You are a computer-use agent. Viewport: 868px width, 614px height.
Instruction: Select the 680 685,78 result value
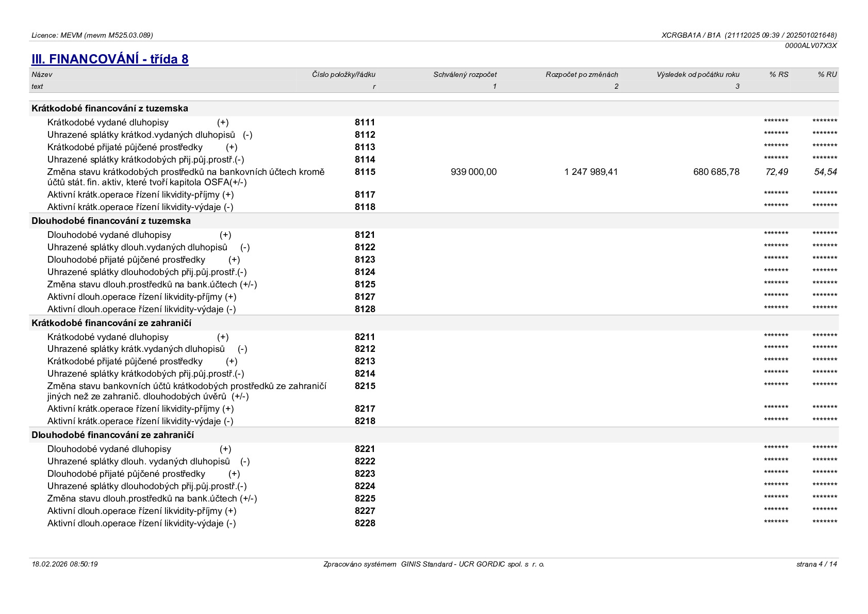pyautogui.click(x=716, y=172)
